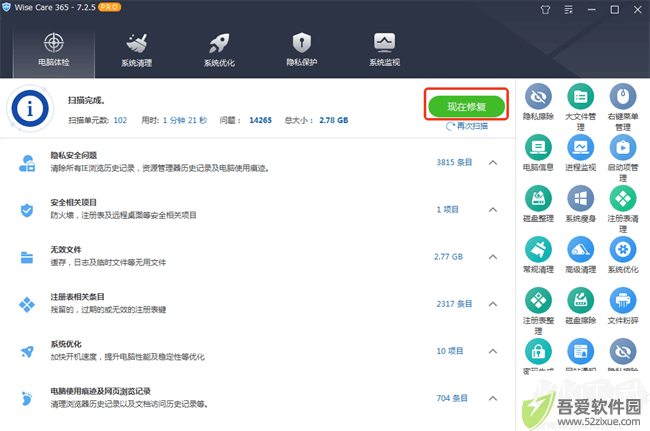Click the 注册表相关条目 diamond row icon
Screen dimensions: 650x431
(x=27, y=305)
